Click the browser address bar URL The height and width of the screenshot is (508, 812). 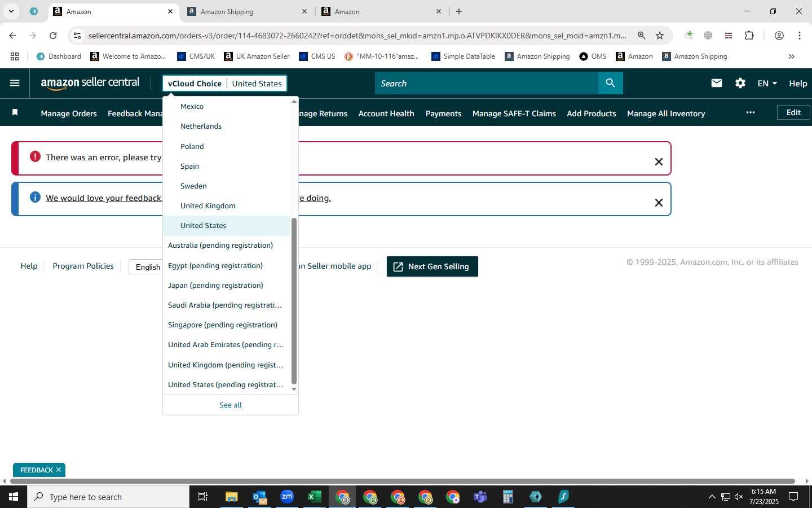357,36
